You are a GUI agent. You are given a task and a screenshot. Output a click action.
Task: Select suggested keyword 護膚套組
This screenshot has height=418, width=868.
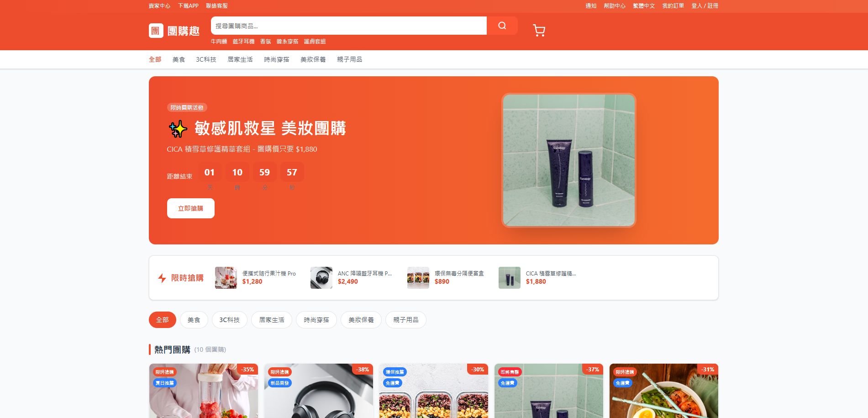pos(315,42)
